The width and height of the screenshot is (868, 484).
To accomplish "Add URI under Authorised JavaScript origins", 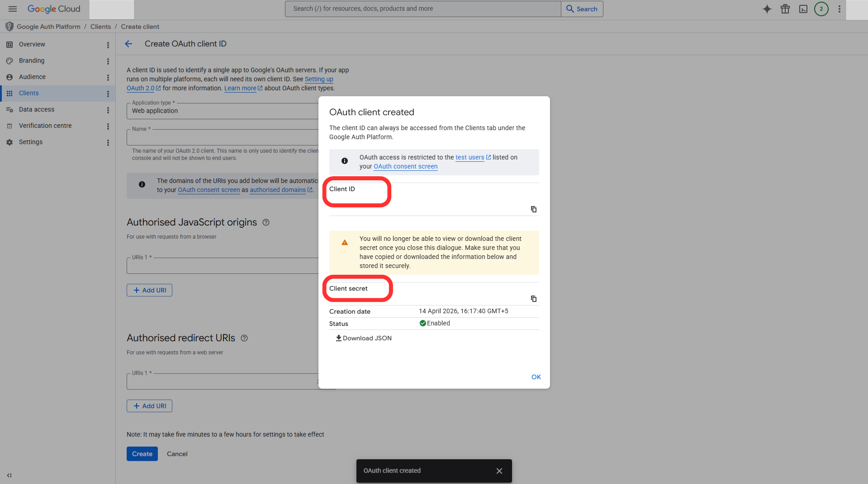I will click(x=149, y=290).
